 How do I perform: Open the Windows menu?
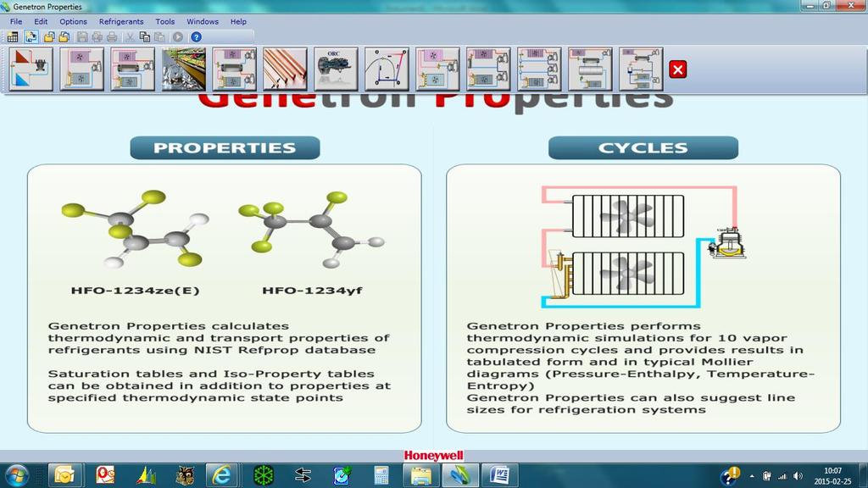pyautogui.click(x=202, y=21)
